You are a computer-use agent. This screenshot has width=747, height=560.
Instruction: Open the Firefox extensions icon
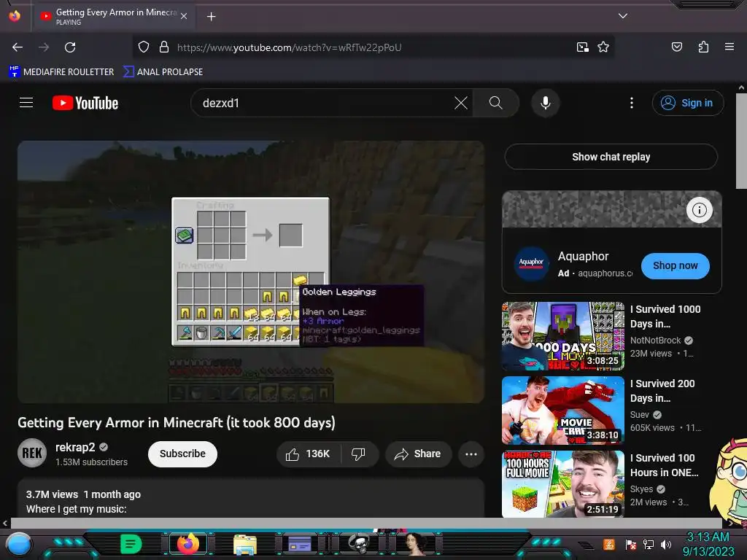[703, 47]
